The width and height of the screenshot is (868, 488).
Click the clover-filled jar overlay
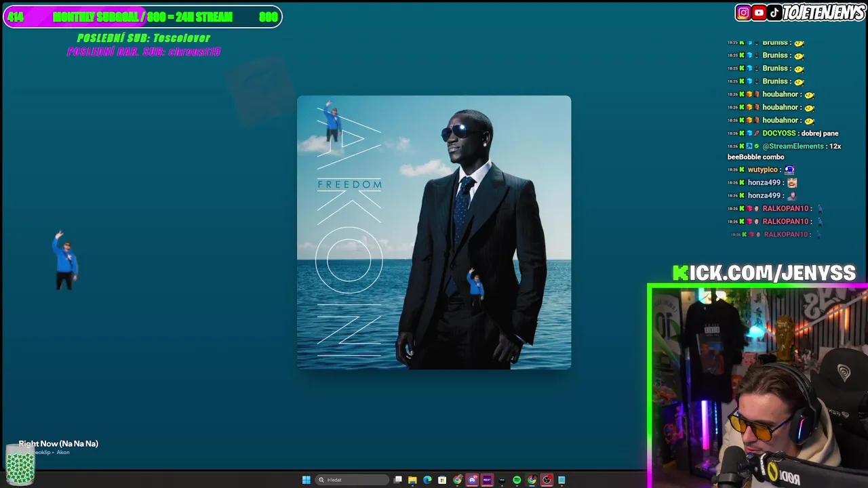tap(20, 465)
